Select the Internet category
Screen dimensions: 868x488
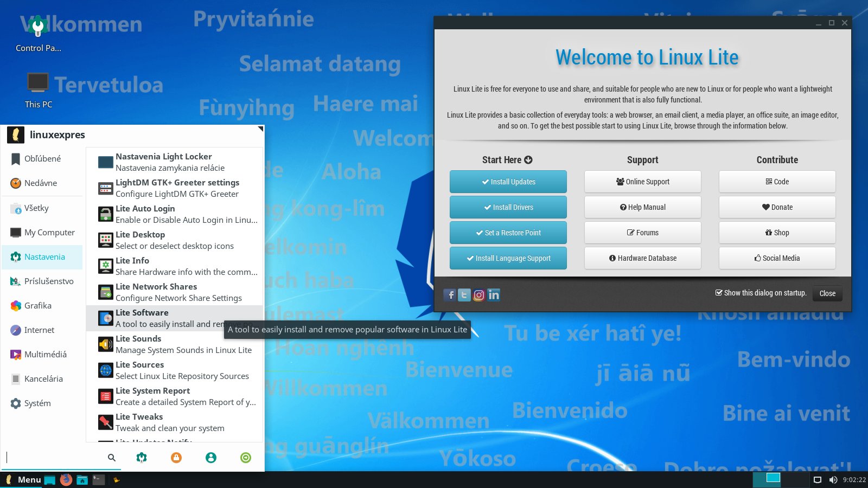point(42,330)
